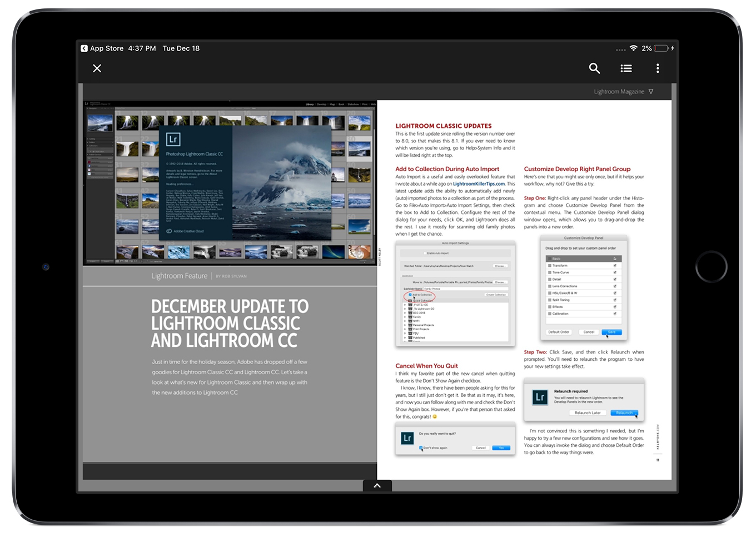
Task: Open the table of contents list icon
Action: pos(626,68)
